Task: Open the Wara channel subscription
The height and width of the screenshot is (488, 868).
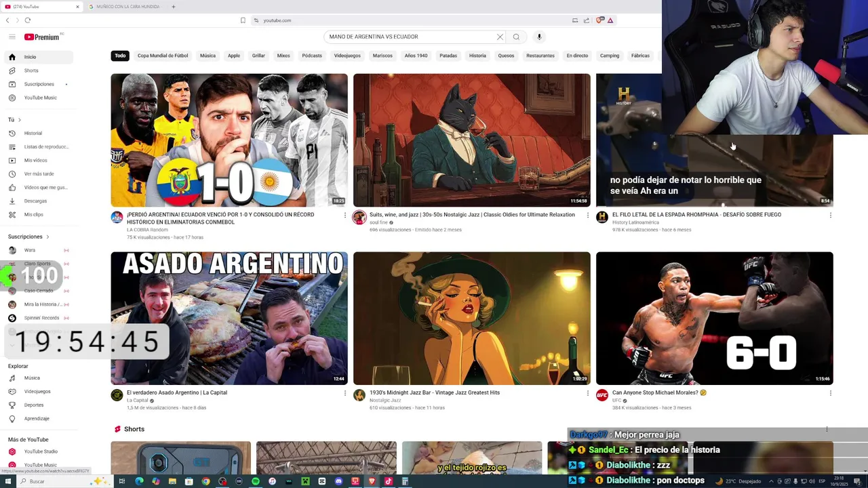Action: tap(39, 250)
